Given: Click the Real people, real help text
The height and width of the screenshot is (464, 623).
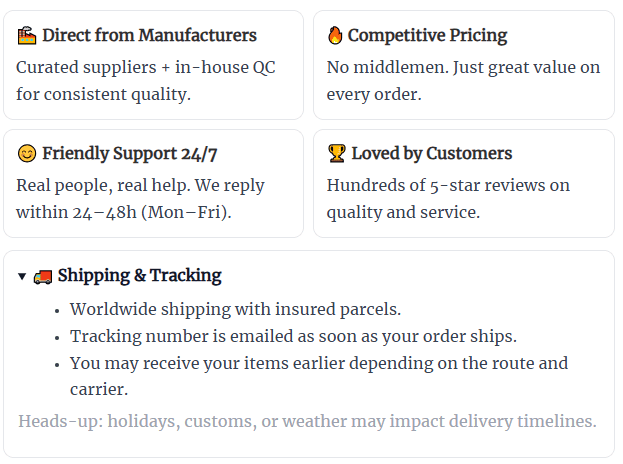Looking at the screenshot, I should 140,199.
